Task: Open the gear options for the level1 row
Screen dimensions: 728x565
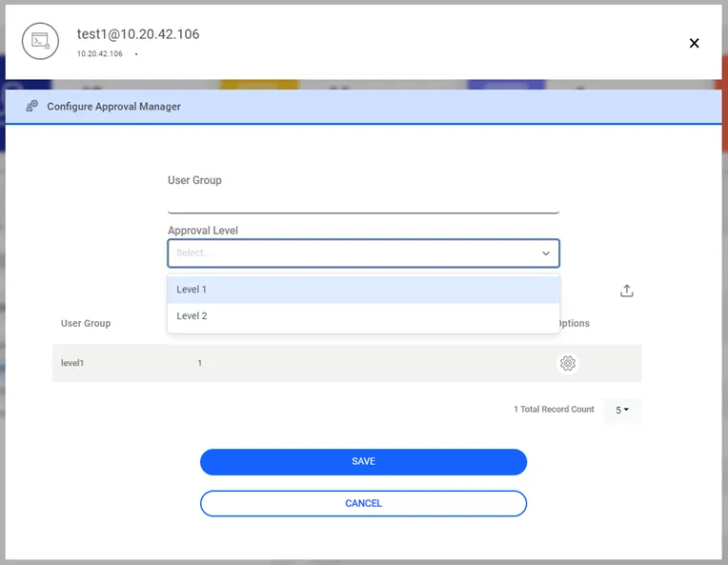Action: (x=567, y=363)
